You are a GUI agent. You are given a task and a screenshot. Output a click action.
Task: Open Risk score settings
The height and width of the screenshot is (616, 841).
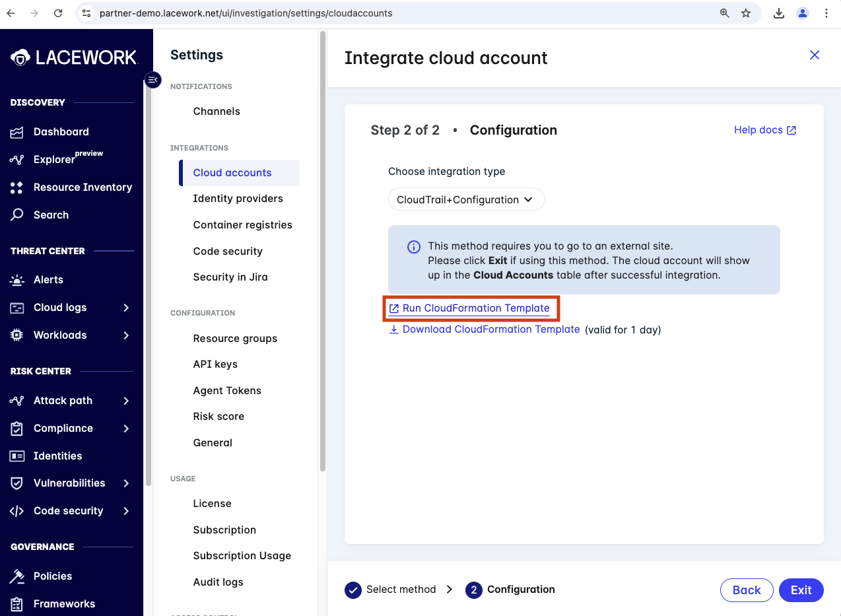(219, 417)
